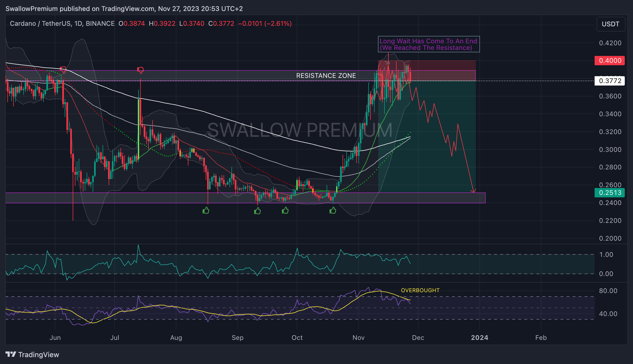
Task: Click the change value −0.0101 (−2.61%)
Action: (265, 24)
